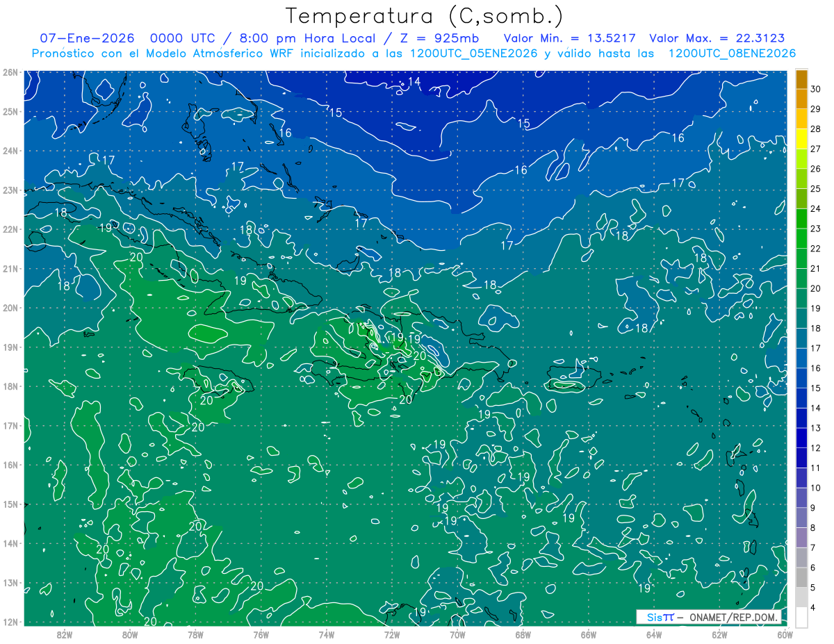Click the '74W' longitude axis label

click(x=327, y=634)
